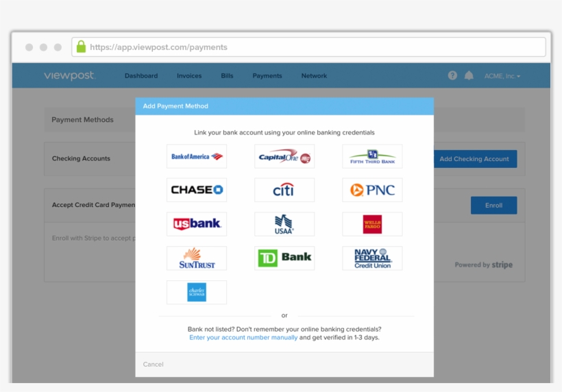Pick the US Bank tile
Image resolution: width=562 pixels, height=392 pixels.
click(197, 224)
